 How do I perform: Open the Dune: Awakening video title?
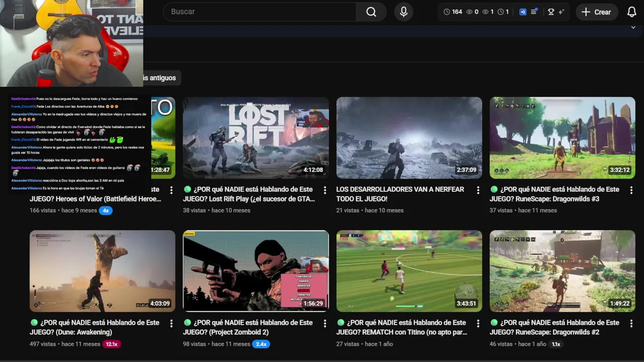95,327
